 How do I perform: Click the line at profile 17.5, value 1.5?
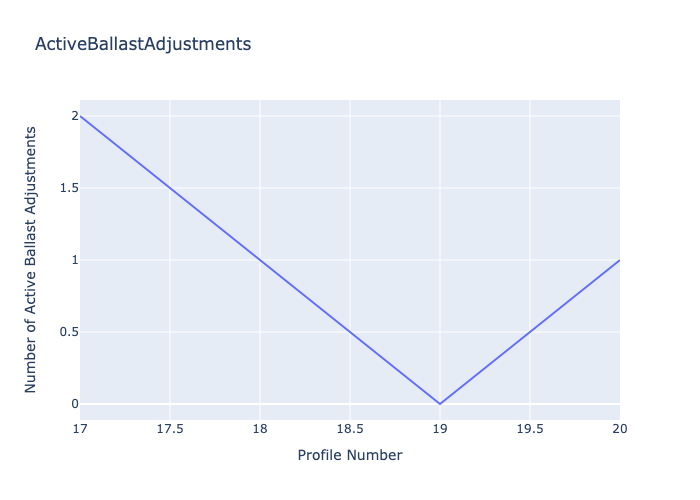170,188
